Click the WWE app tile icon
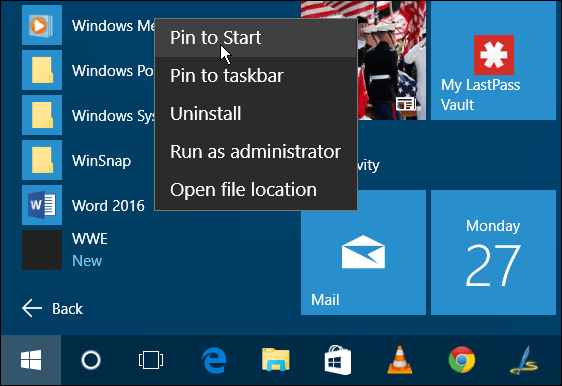This screenshot has width=562, height=386. pos(42,250)
